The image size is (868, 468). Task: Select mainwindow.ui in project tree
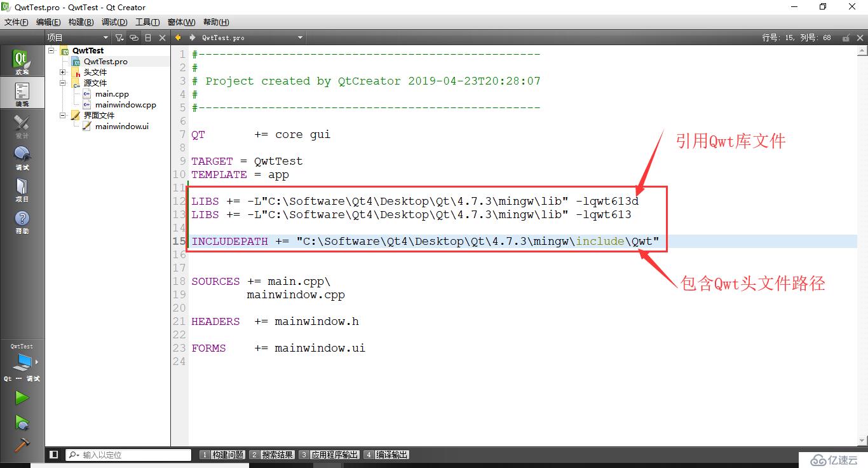point(121,126)
